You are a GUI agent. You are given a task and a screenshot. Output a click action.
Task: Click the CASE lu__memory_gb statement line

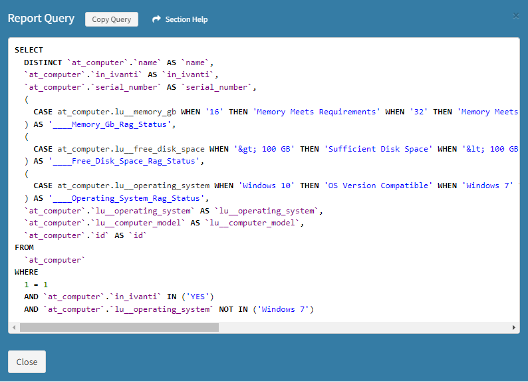(276, 112)
